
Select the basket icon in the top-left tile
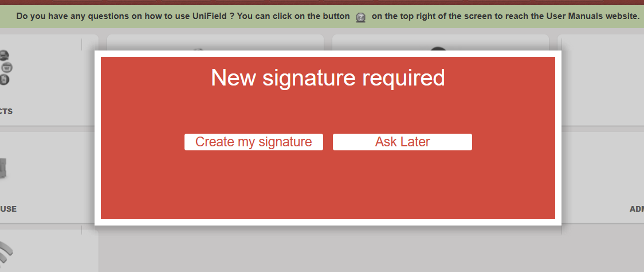point(6,67)
